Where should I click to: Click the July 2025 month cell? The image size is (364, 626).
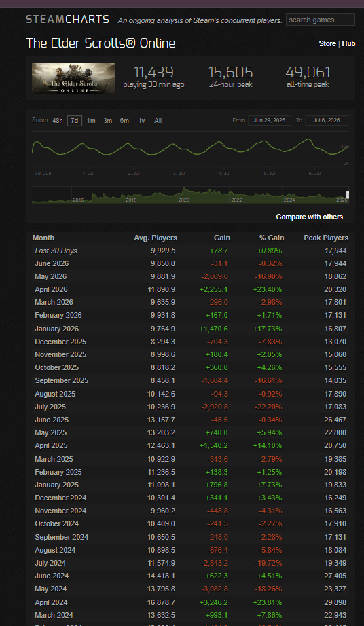(x=50, y=407)
